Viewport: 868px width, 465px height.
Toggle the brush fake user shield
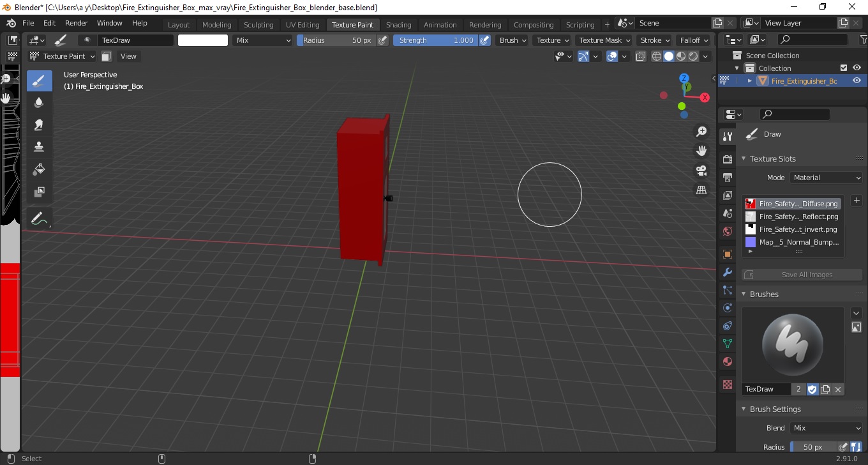[x=812, y=389]
